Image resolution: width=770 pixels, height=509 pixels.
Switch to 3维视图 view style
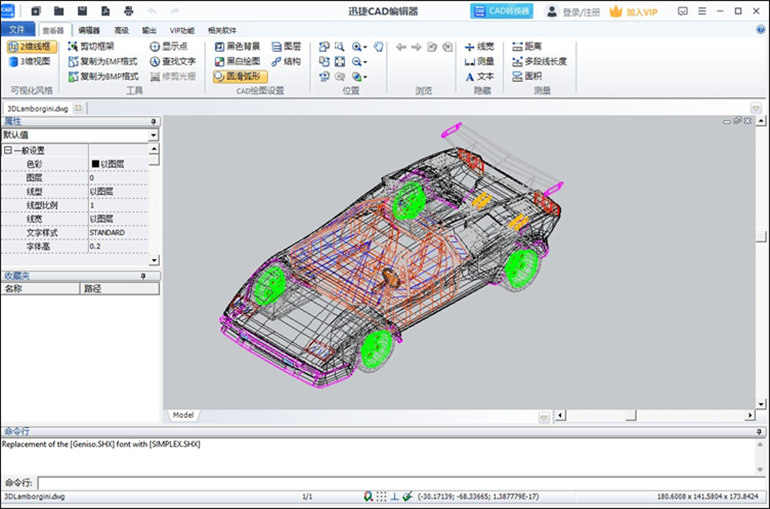(x=30, y=61)
